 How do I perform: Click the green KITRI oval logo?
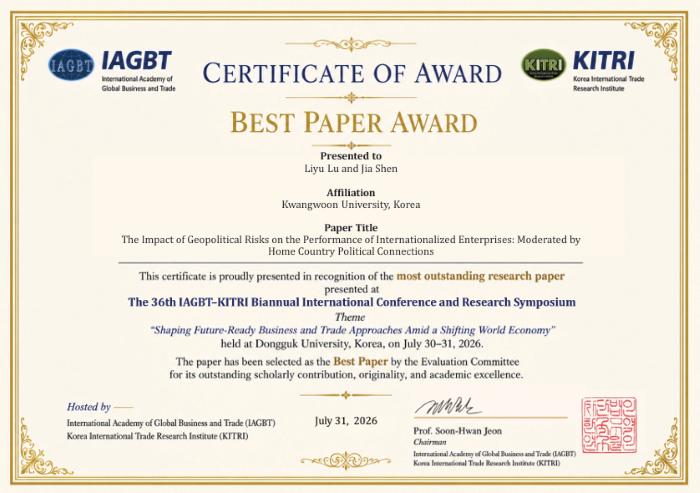(x=543, y=65)
